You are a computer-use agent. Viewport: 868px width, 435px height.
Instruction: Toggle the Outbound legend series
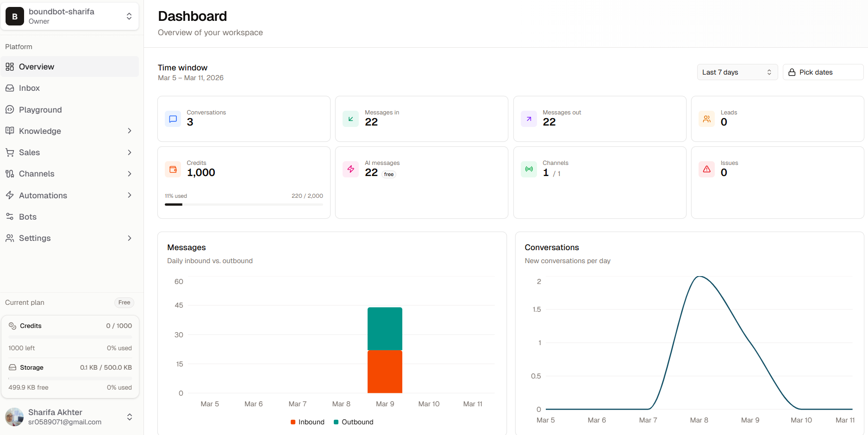tap(353, 422)
